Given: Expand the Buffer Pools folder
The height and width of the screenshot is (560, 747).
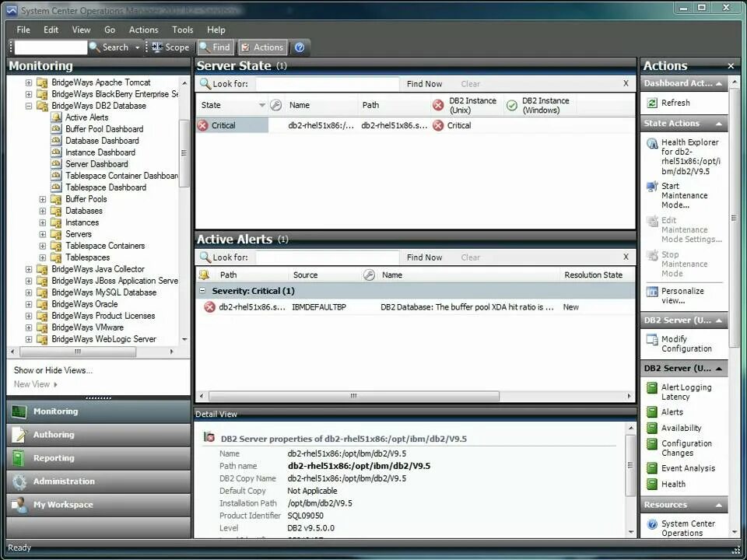Looking at the screenshot, I should [x=42, y=199].
